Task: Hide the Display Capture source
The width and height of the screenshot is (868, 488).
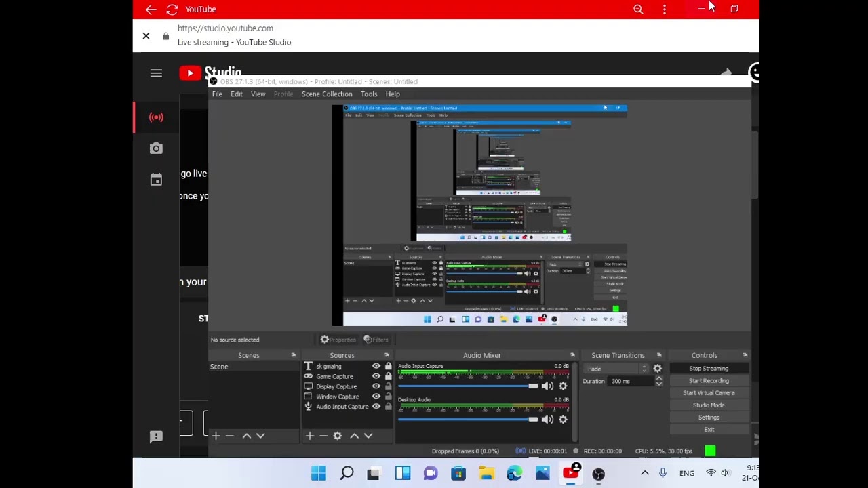Action: pos(376,386)
